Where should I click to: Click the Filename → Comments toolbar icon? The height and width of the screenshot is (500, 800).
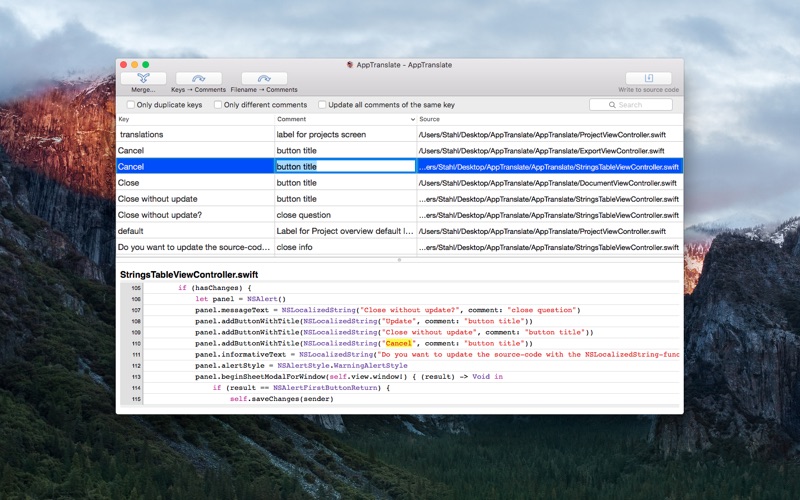pyautogui.click(x=264, y=78)
